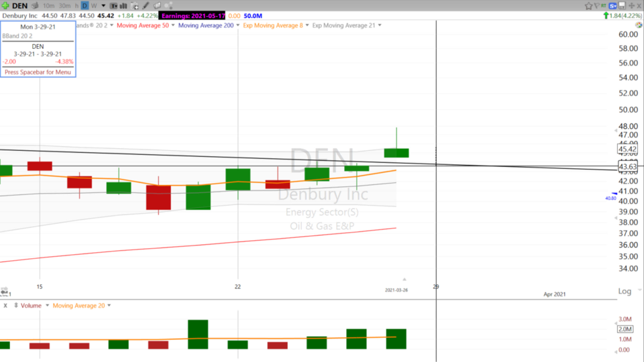The width and height of the screenshot is (644, 362).
Task: Click Moving Average 200 indicator label
Action: click(206, 25)
